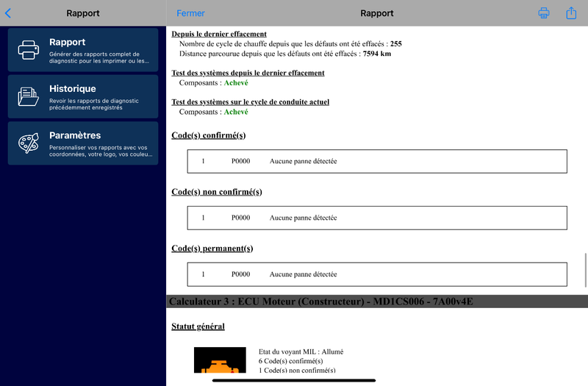Click the paint palette icon for Paramètres
Screen dimensions: 588x386
(29, 143)
